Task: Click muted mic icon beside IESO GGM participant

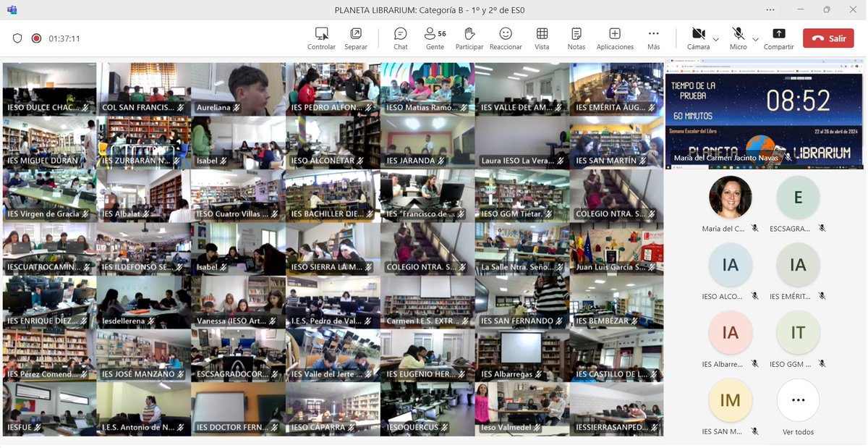Action: [822, 364]
